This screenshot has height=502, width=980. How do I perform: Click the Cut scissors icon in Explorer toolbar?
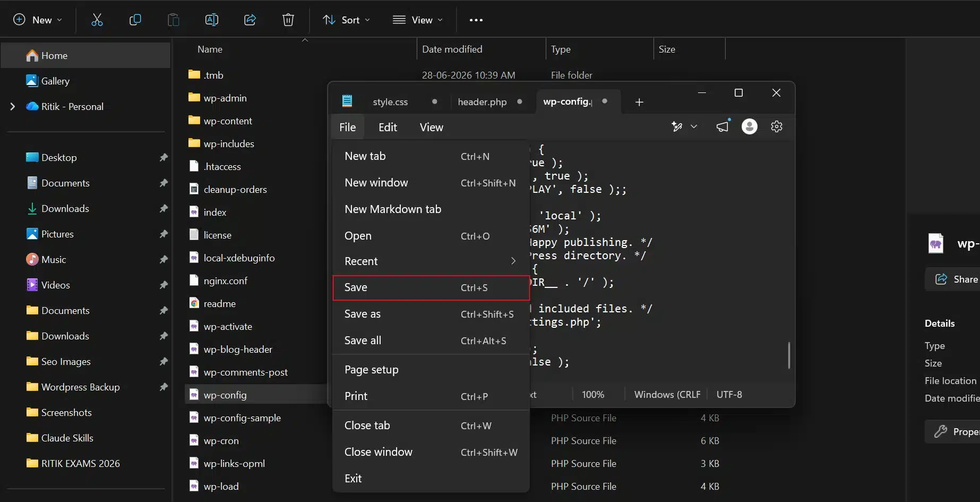coord(97,20)
